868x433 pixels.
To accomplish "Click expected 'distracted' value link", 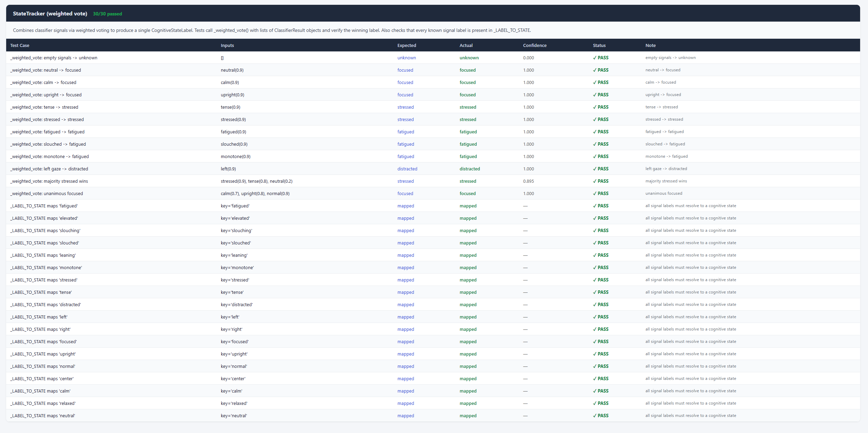I will 407,169.
